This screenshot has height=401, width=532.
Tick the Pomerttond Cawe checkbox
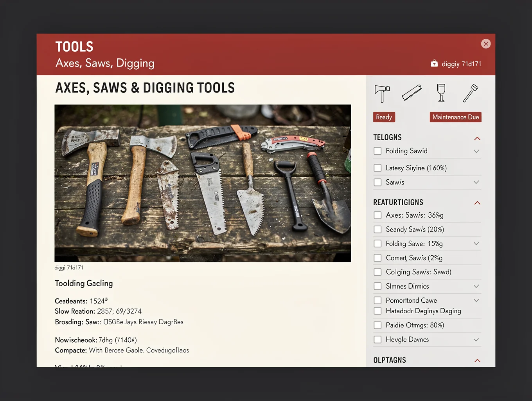pyautogui.click(x=377, y=300)
